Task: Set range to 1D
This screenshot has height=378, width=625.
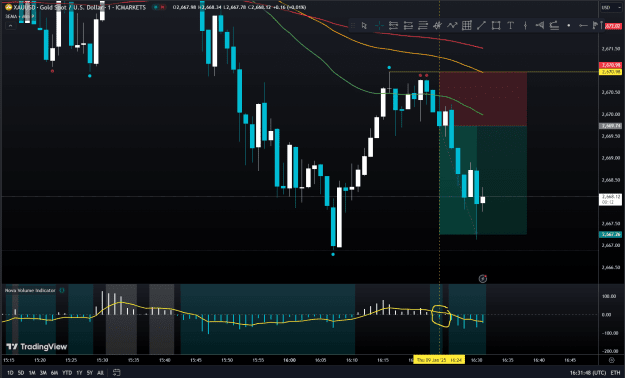Action: click(10, 373)
